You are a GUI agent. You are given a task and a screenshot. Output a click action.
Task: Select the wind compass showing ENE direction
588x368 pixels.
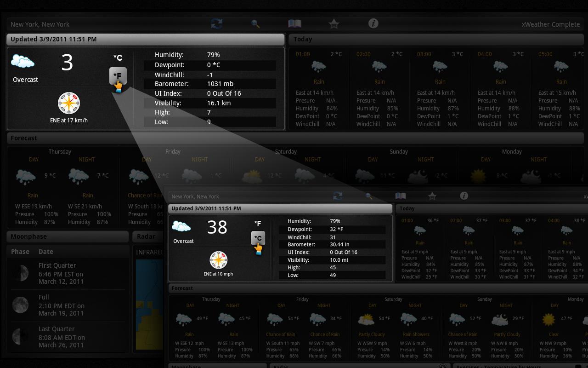[68, 103]
